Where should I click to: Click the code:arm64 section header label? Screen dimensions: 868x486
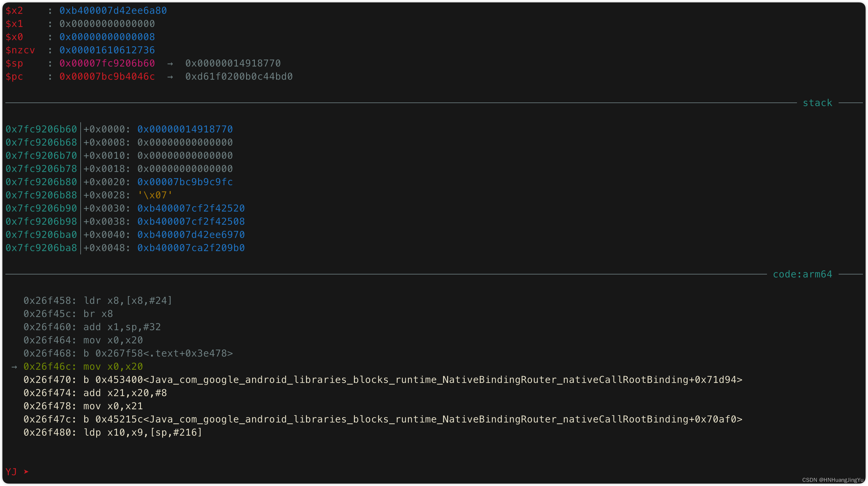coord(802,274)
